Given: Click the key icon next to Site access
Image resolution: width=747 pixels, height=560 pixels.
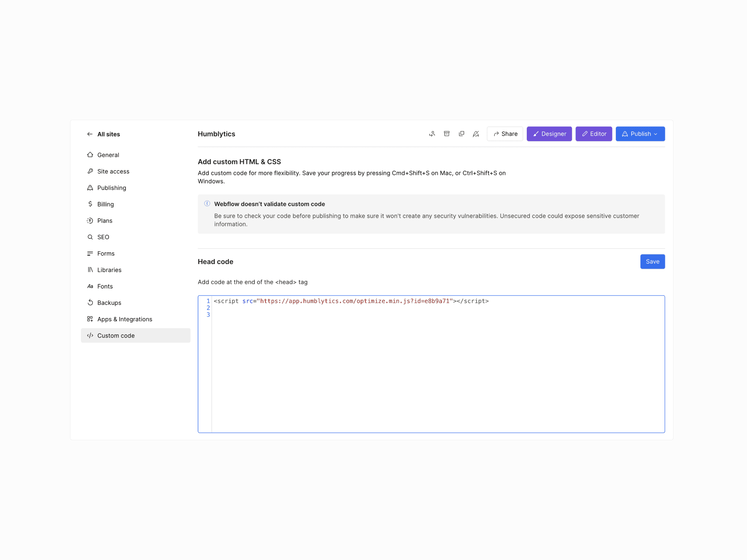Looking at the screenshot, I should click(90, 171).
